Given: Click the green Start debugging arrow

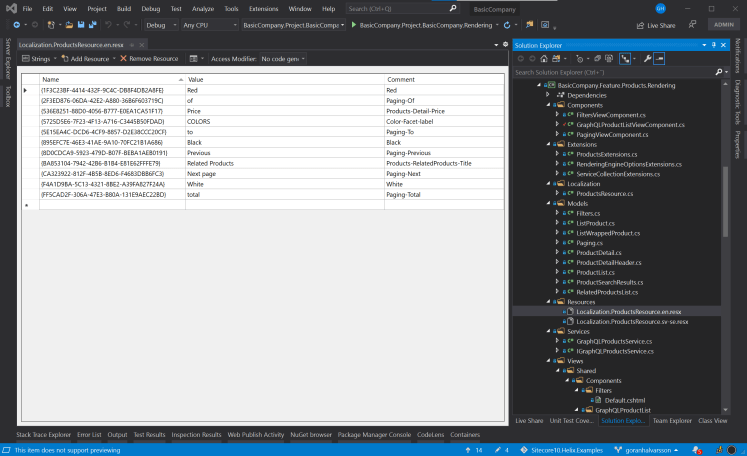Looking at the screenshot, I should click(354, 24).
